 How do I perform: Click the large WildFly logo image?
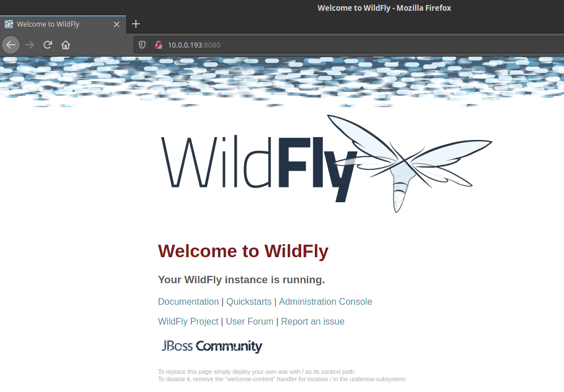coord(326,164)
